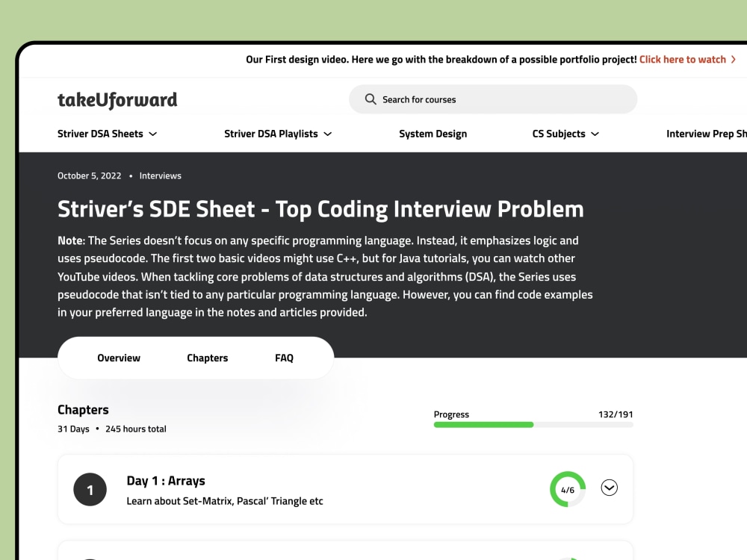Expand the CS Subjects dropdown
Image resolution: width=747 pixels, height=560 pixels.
pyautogui.click(x=565, y=134)
